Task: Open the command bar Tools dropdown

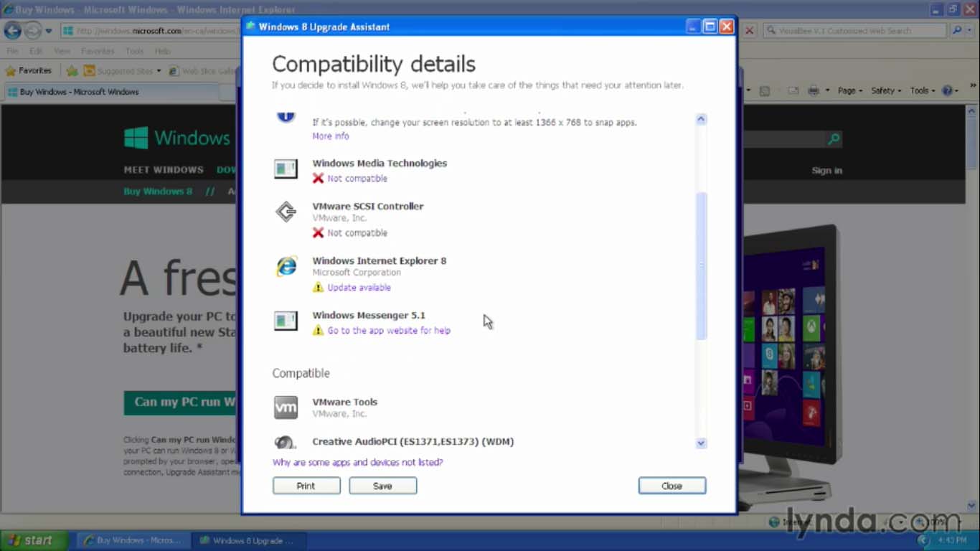Action: click(923, 91)
